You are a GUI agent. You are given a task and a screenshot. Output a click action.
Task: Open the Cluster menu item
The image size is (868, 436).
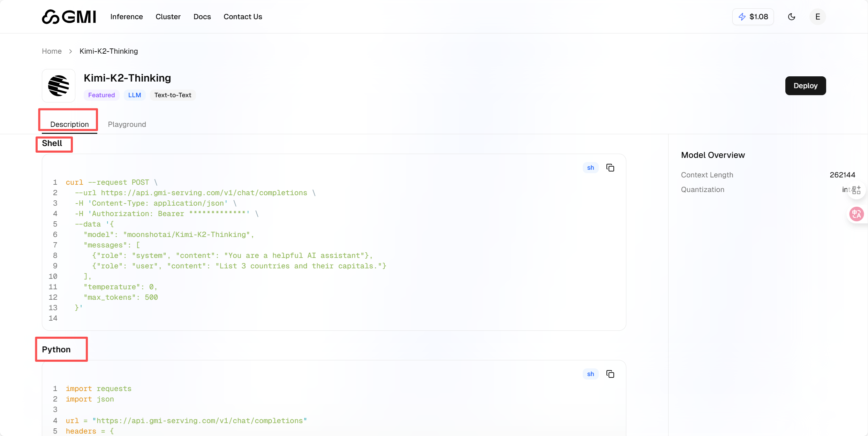point(168,17)
